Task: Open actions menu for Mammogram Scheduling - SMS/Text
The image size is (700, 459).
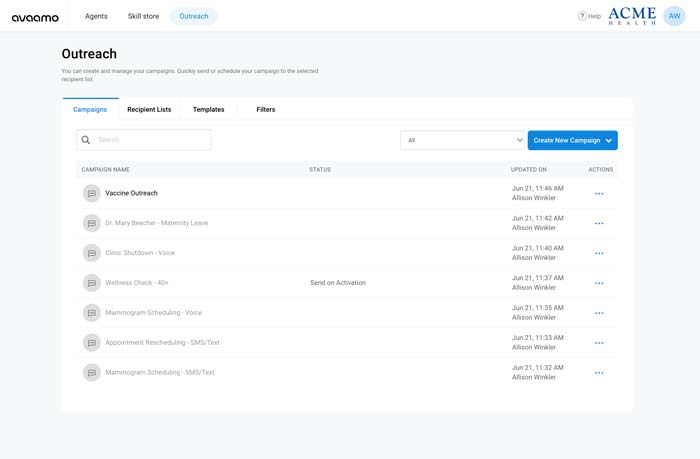Action: pyautogui.click(x=599, y=373)
